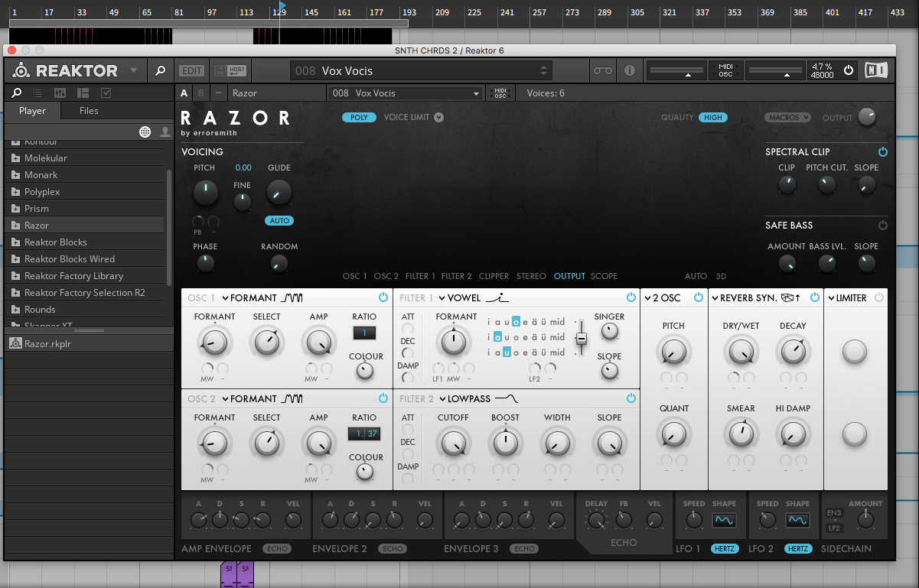Show info hints with the i icon
919x588 pixels.
point(630,70)
